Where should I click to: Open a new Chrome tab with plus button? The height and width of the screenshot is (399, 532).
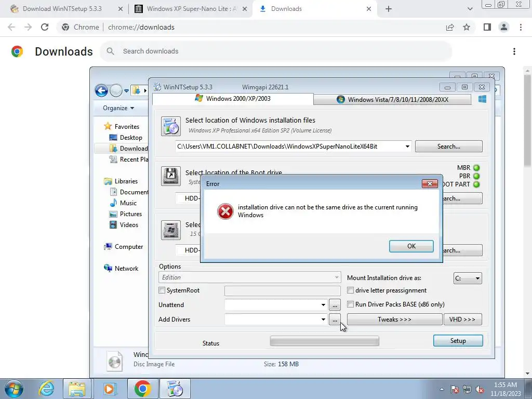point(389,9)
